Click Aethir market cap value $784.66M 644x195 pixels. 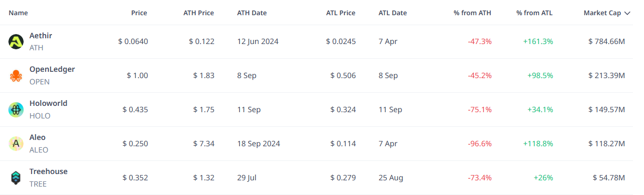click(607, 41)
